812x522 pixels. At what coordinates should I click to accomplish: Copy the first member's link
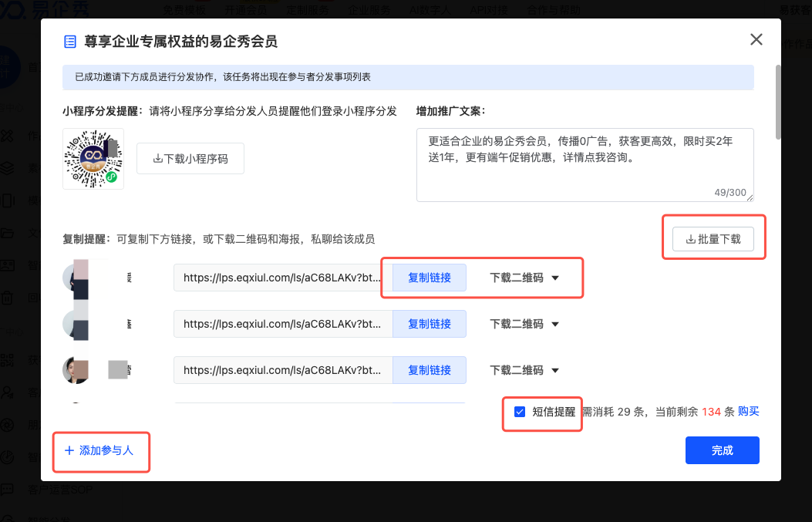tap(430, 278)
